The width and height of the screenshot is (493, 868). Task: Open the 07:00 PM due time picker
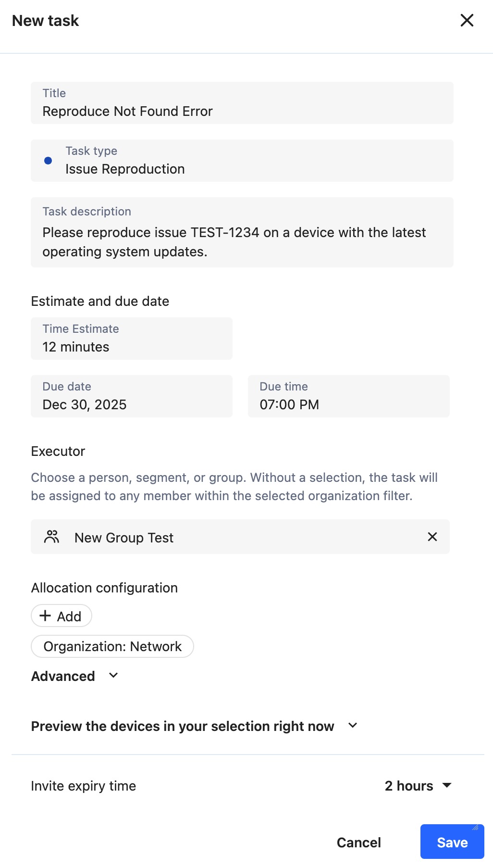(x=348, y=396)
